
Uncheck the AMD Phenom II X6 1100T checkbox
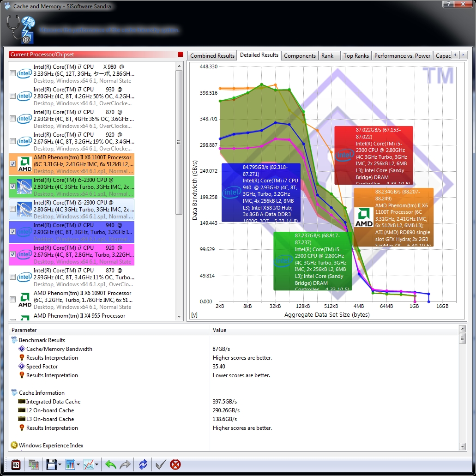coord(13,164)
